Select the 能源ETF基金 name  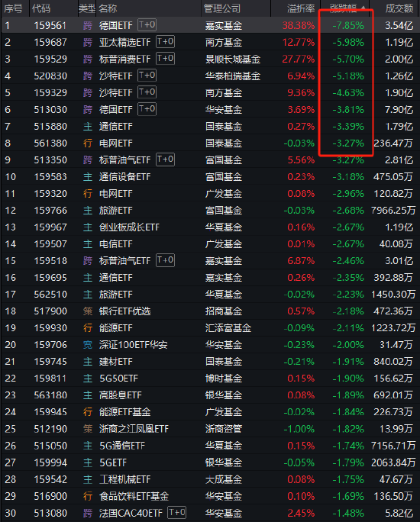click(125, 412)
